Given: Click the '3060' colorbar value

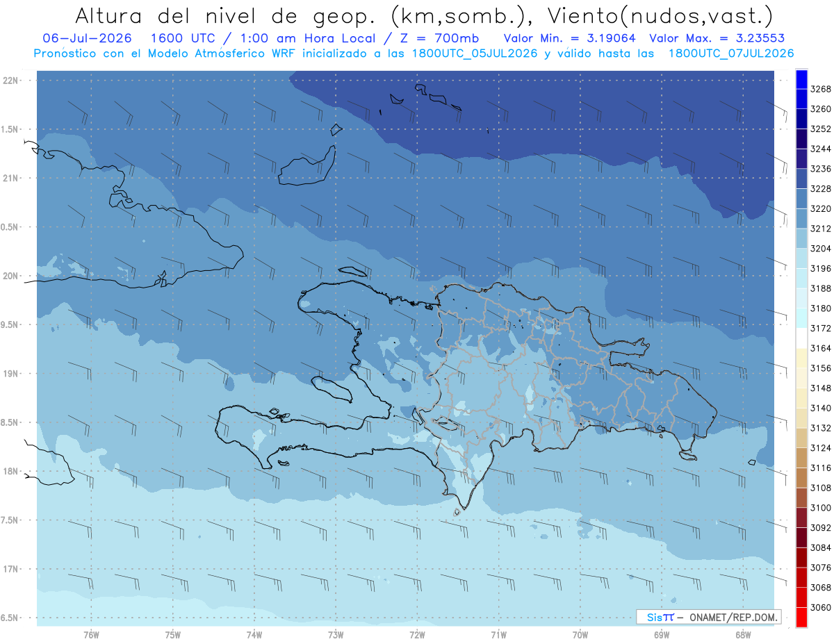Looking at the screenshot, I should pos(821,607).
